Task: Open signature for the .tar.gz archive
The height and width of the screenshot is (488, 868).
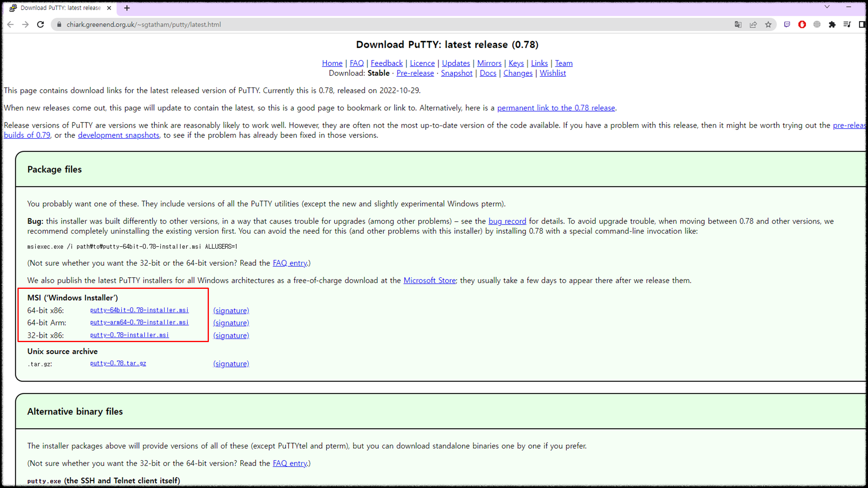Action: (x=231, y=364)
